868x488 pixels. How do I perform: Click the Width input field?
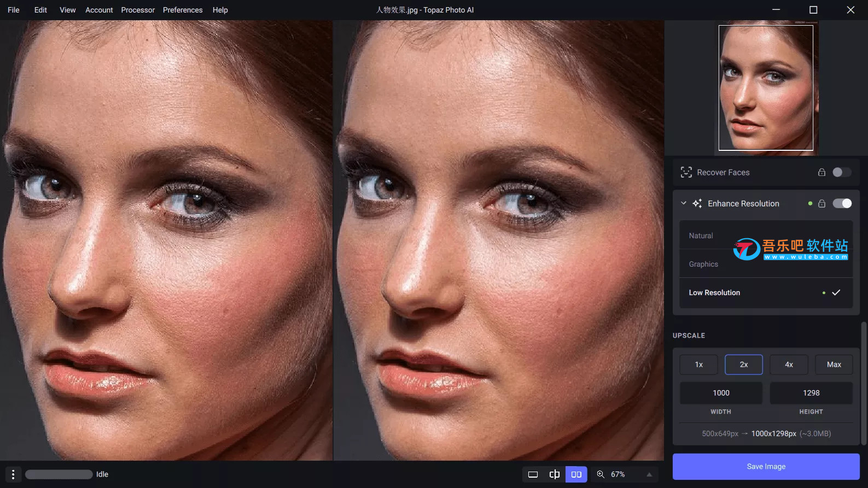pyautogui.click(x=721, y=393)
